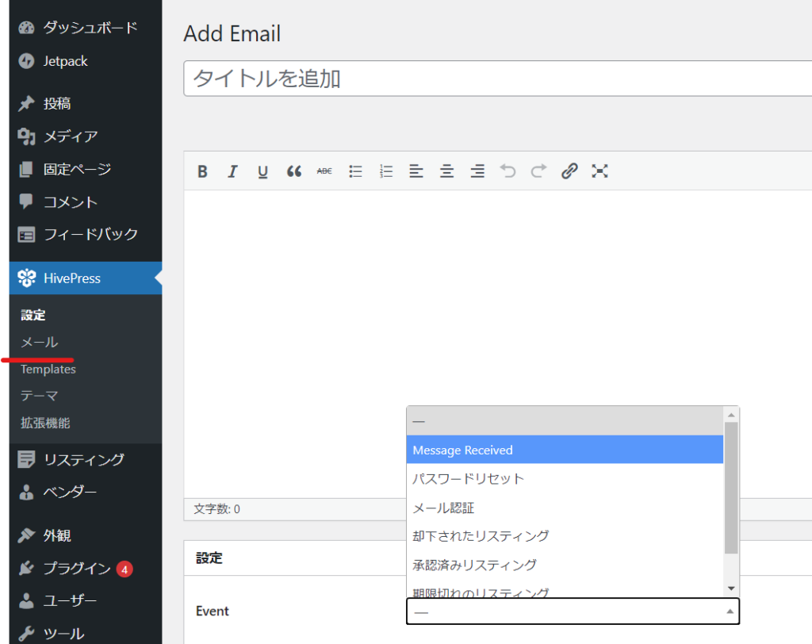Pick メール認証 event option
812x644 pixels.
coord(565,508)
